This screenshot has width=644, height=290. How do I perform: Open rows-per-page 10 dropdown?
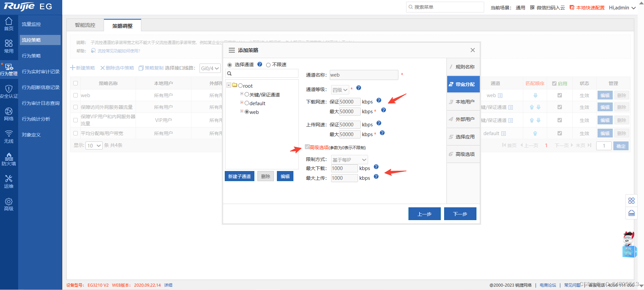point(94,146)
